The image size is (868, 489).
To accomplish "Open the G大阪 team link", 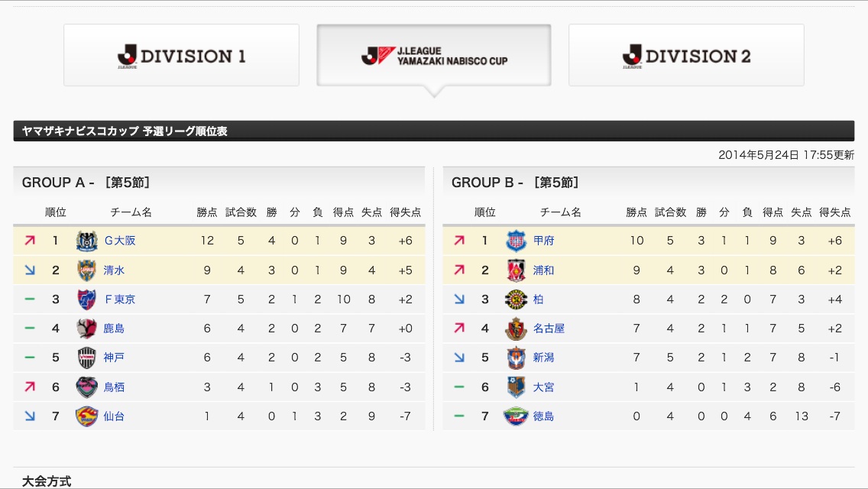I will coord(119,241).
